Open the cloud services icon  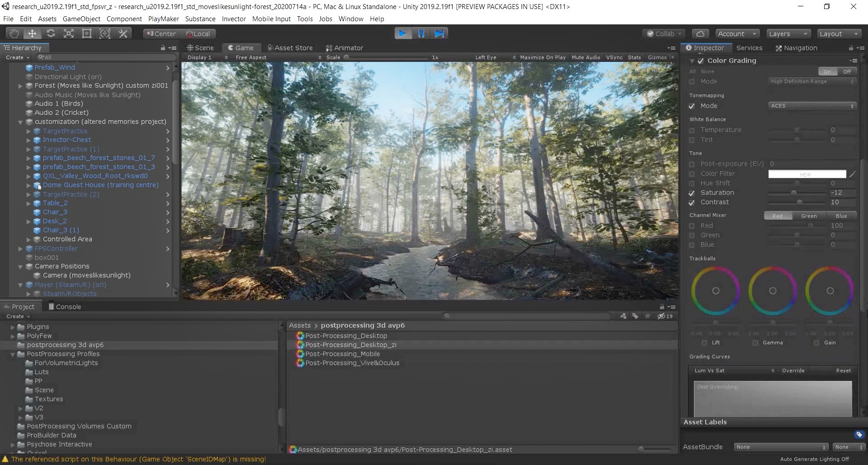pos(700,34)
